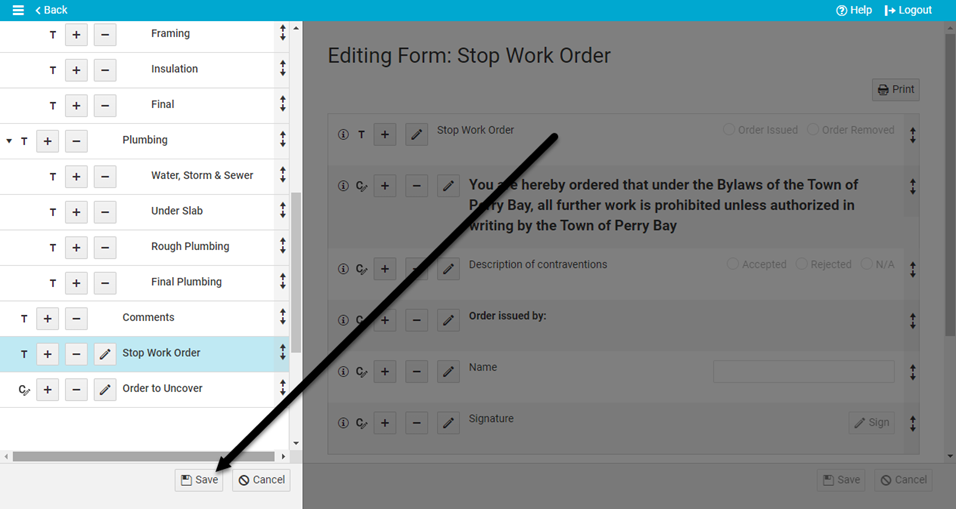Open the Sign button for Signature
Viewport: 956px width, 509px height.
click(871, 422)
